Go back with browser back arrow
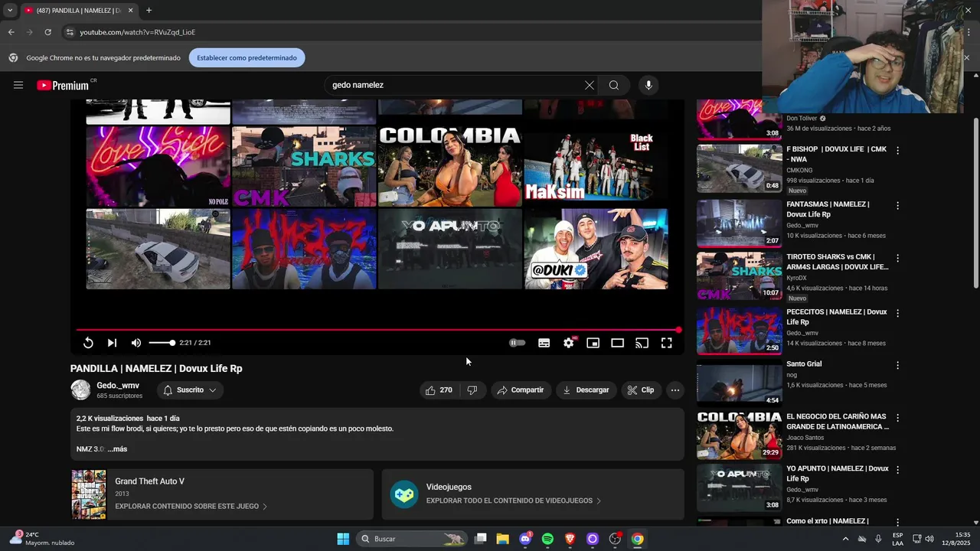The width and height of the screenshot is (980, 551). pyautogui.click(x=11, y=32)
